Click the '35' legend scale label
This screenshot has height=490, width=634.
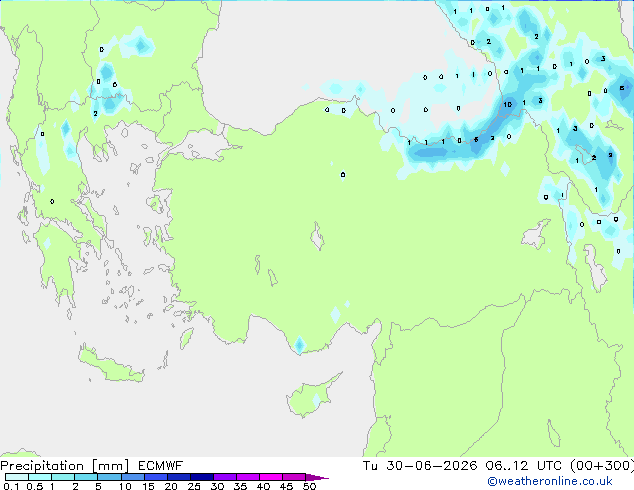[240, 486]
